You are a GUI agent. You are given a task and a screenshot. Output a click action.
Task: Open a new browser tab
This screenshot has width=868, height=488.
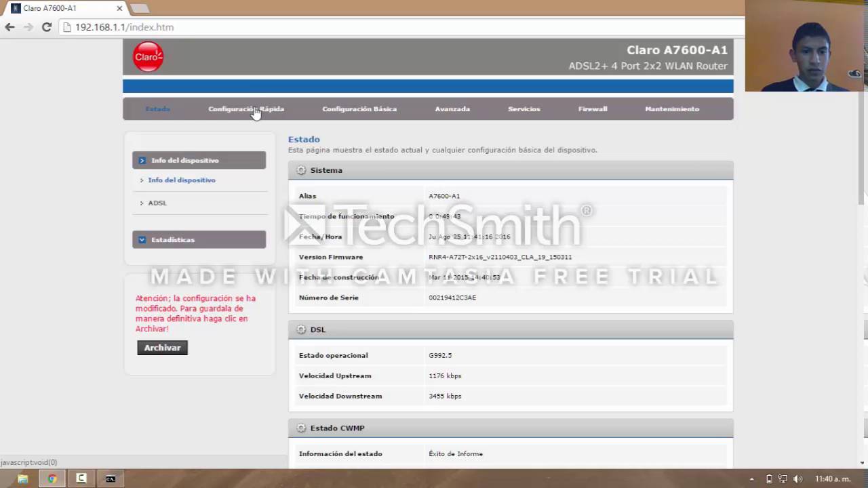pos(140,8)
